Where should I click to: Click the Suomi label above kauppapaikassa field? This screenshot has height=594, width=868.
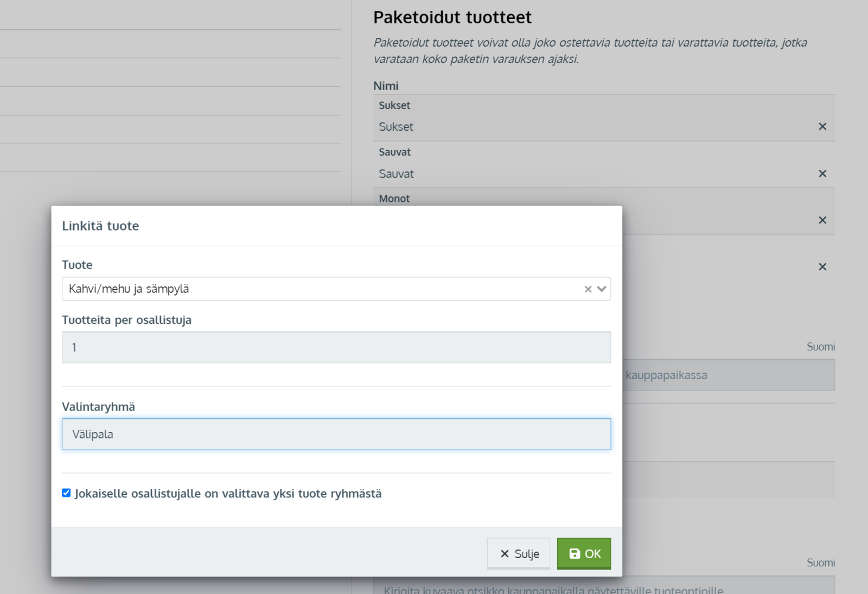(x=820, y=347)
